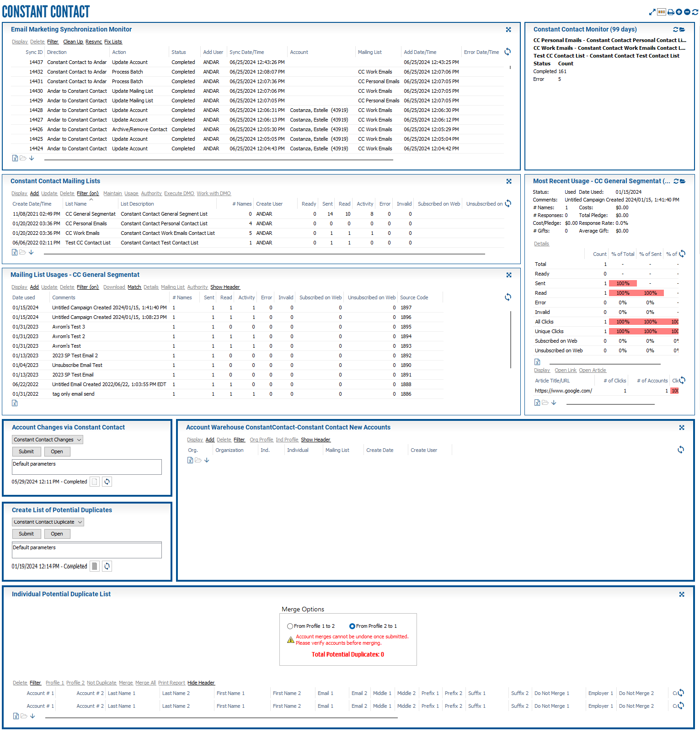Select the Avrom's Test 3 usage row

click(227, 327)
